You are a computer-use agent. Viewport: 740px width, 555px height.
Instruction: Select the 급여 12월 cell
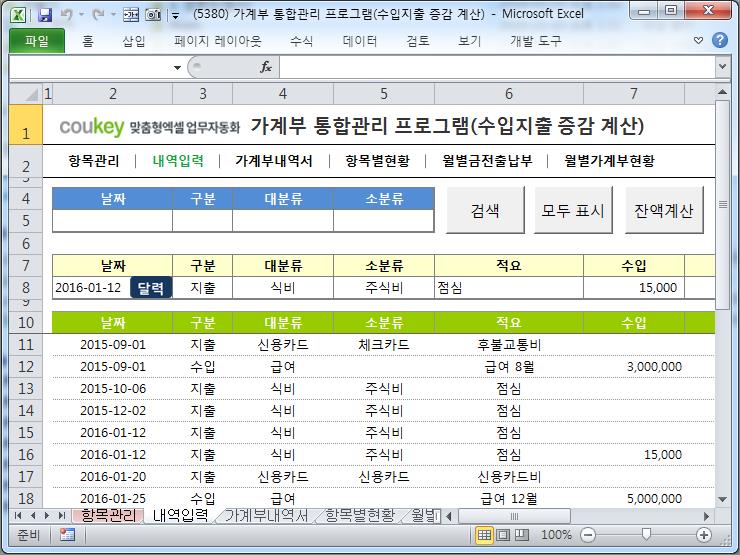pyautogui.click(x=509, y=498)
